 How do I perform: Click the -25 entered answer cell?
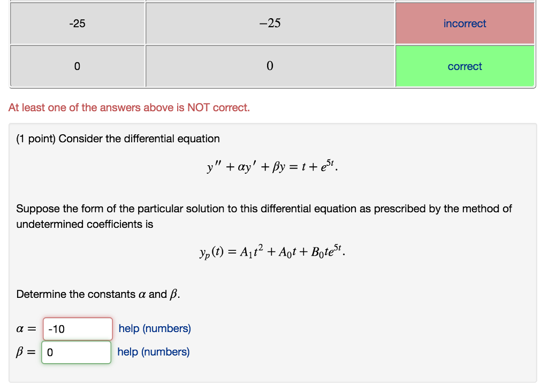77,23
